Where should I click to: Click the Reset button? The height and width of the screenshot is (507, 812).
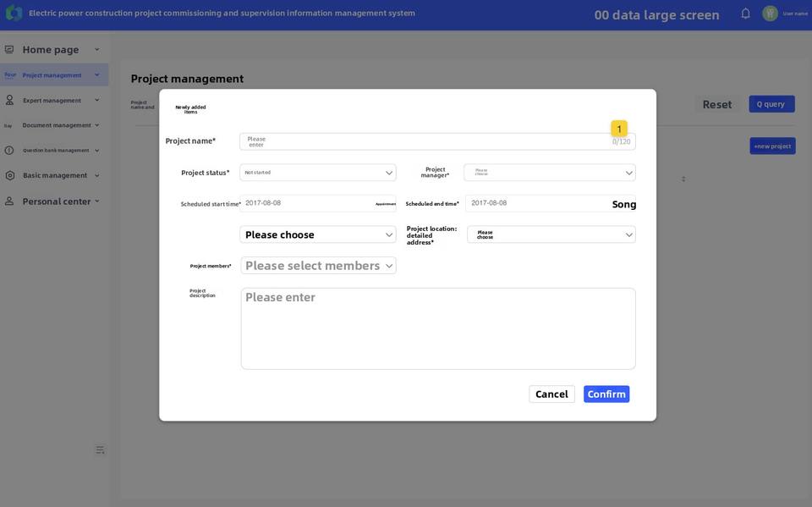[x=717, y=104]
